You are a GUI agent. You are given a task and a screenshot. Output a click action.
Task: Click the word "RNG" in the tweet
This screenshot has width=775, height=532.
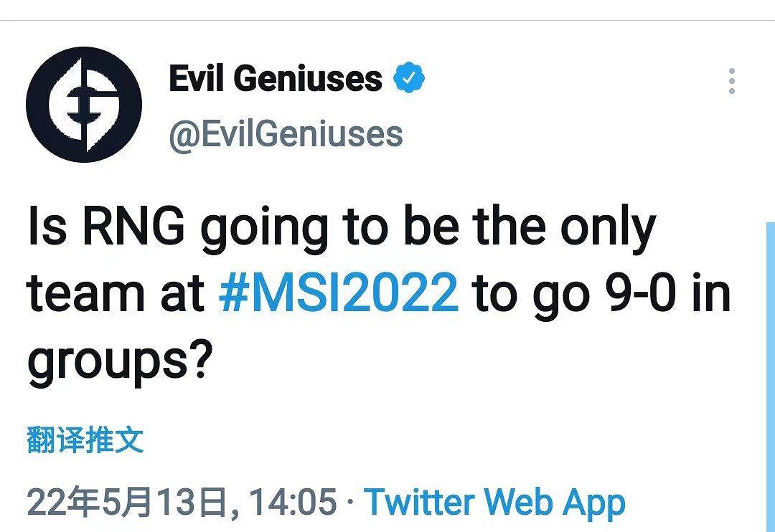pos(136,228)
